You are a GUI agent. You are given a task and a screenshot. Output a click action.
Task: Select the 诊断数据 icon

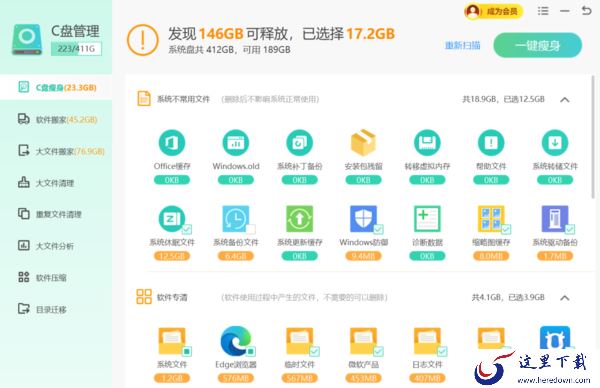click(x=427, y=219)
